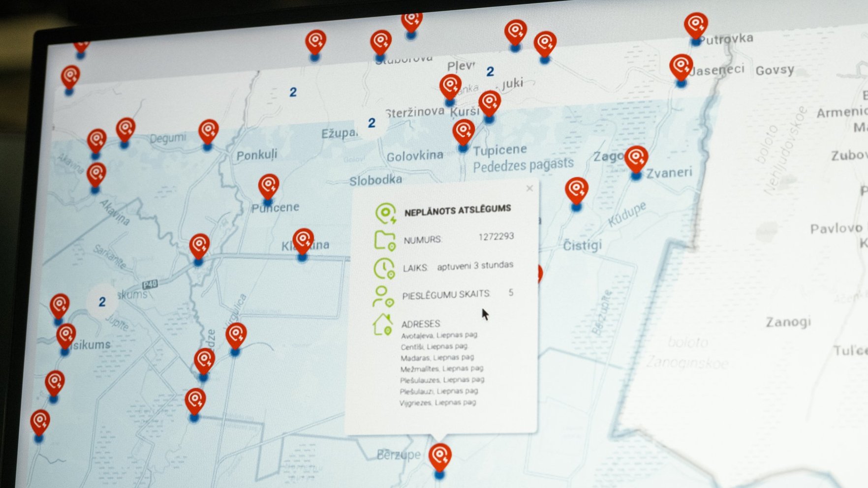Expand cluster 2 next to Ežupa

pyautogui.click(x=372, y=122)
